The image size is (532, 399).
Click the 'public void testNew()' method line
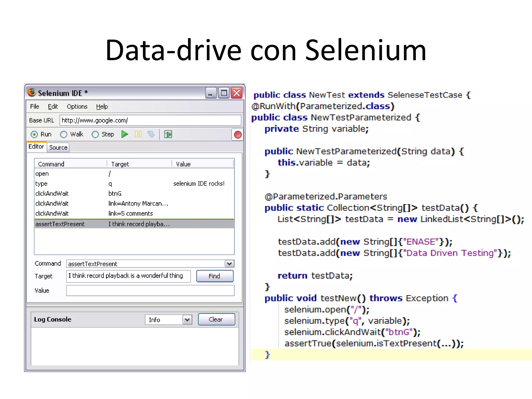(361, 298)
